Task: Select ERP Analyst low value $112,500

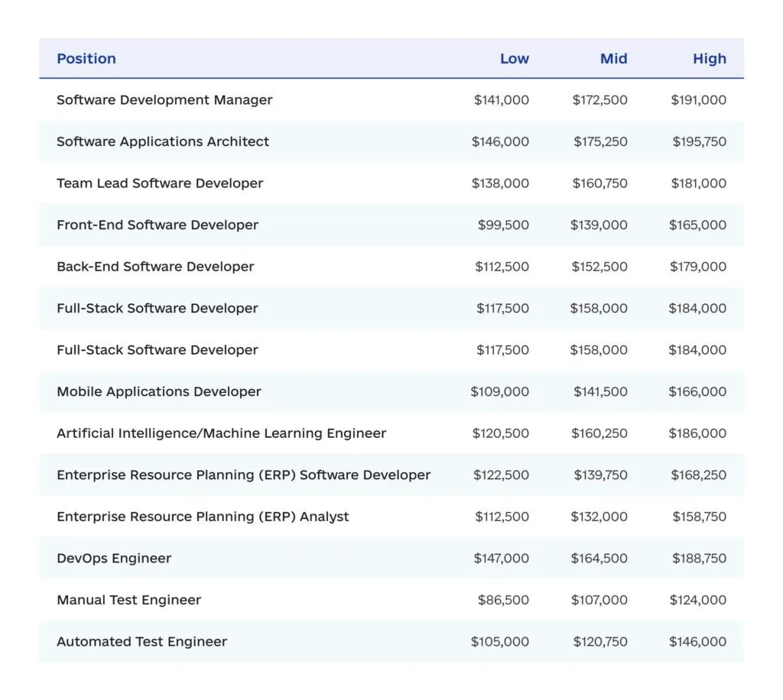Action: point(502,517)
